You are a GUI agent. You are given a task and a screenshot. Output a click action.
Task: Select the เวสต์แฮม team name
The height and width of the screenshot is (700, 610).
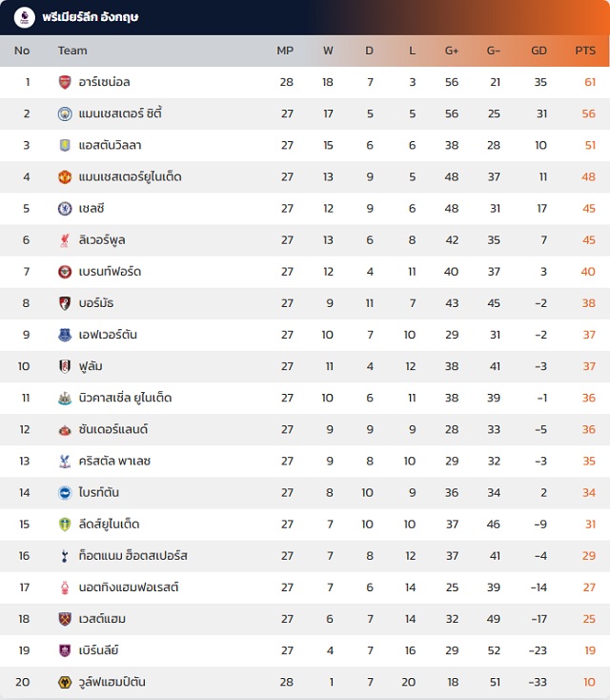click(x=102, y=619)
